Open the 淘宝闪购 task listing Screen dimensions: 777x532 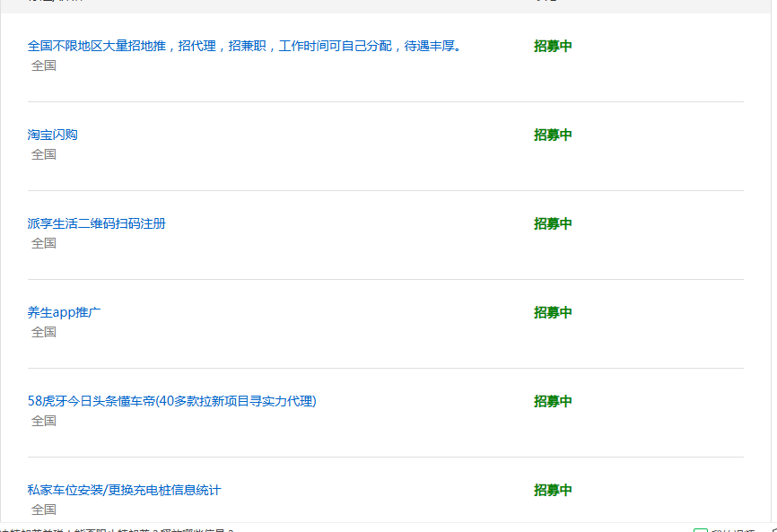(51, 135)
